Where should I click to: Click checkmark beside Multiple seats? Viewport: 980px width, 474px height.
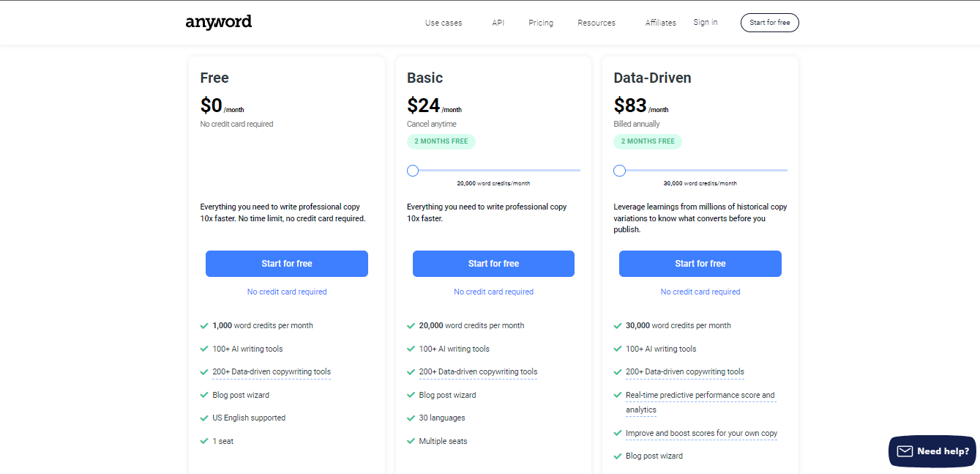click(411, 441)
